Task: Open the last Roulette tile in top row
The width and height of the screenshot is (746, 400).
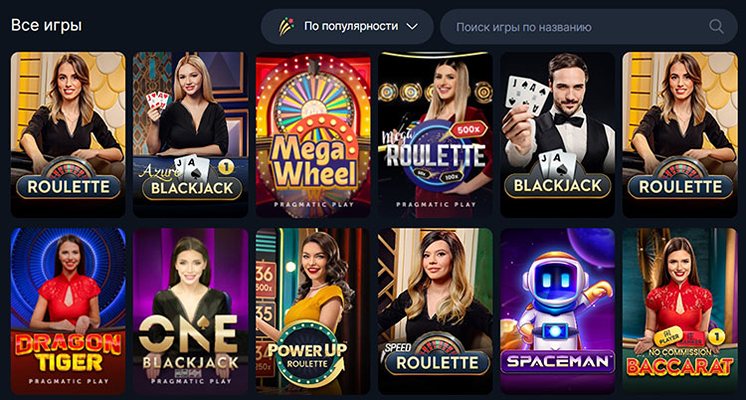Action: coord(679,134)
